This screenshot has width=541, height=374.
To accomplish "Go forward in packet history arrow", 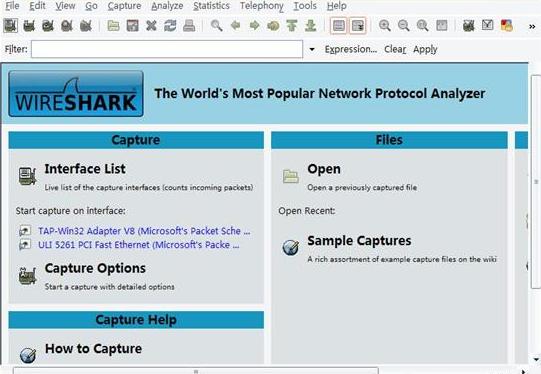I will point(254,25).
